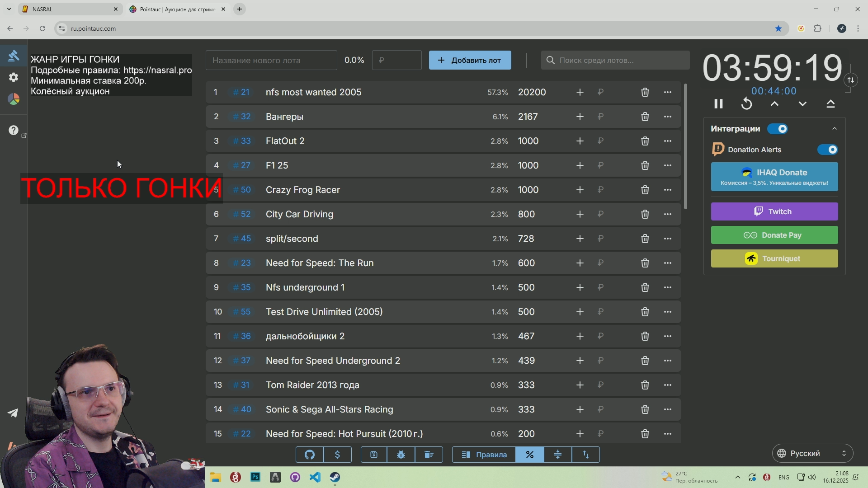868x488 pixels.
Task: Click the bug report icon in the bottom toolbar
Action: tap(401, 455)
